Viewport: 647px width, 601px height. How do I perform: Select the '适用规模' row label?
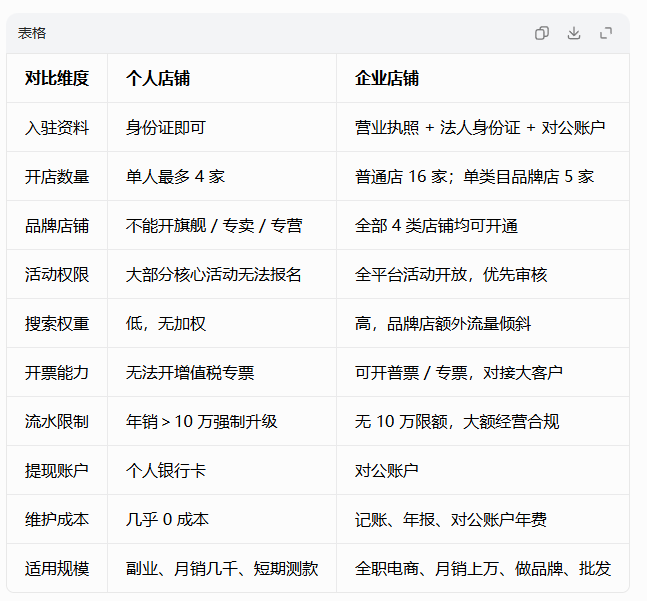pyautogui.click(x=57, y=569)
